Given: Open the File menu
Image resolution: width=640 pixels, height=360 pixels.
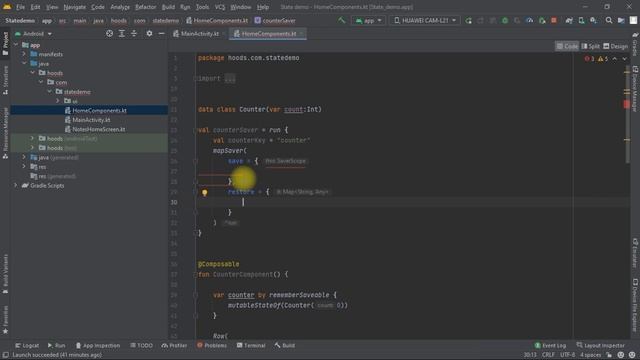Looking at the screenshot, I should click(20, 7).
